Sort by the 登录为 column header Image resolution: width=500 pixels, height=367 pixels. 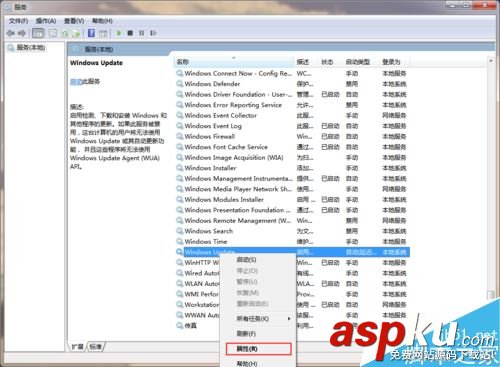click(x=394, y=62)
